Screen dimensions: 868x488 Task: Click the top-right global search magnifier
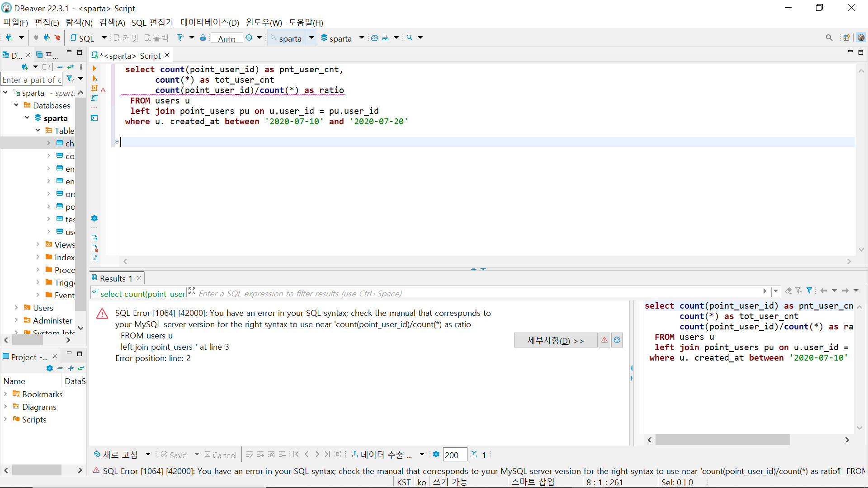click(x=829, y=38)
